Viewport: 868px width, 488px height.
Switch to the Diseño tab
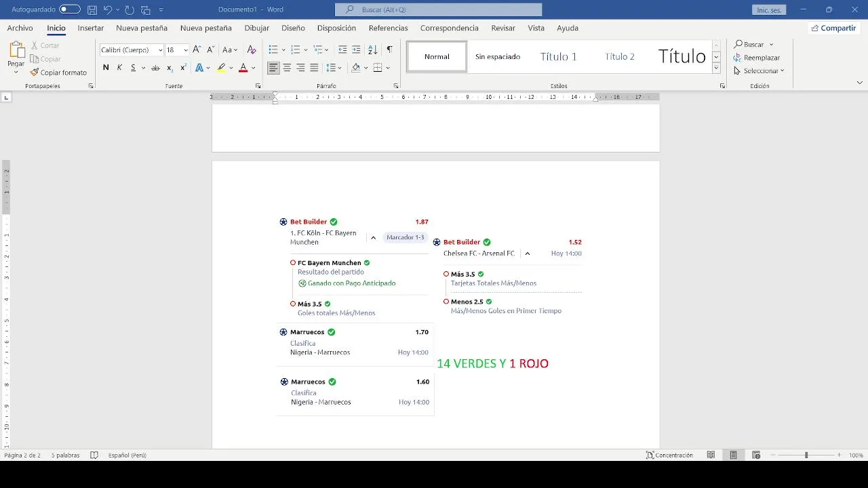coord(293,28)
